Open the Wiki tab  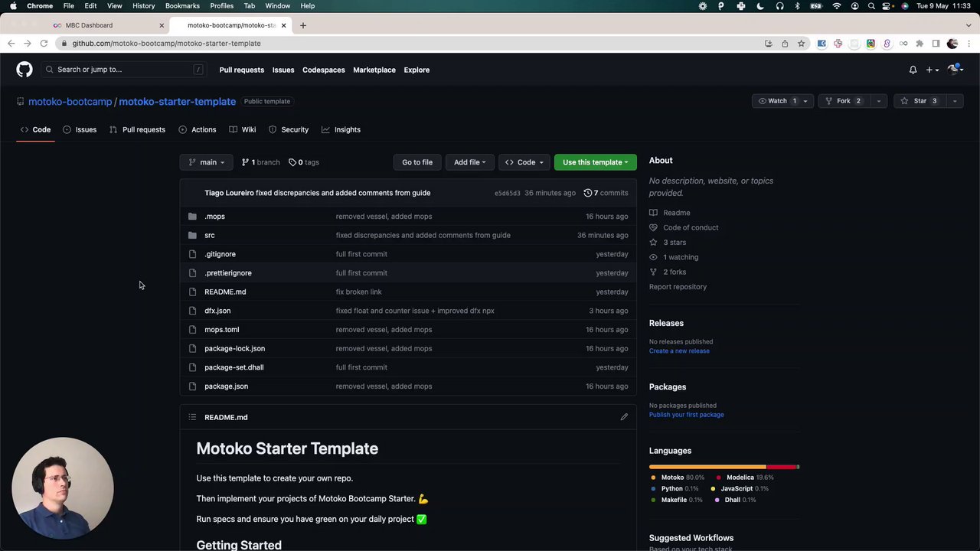coord(242,129)
